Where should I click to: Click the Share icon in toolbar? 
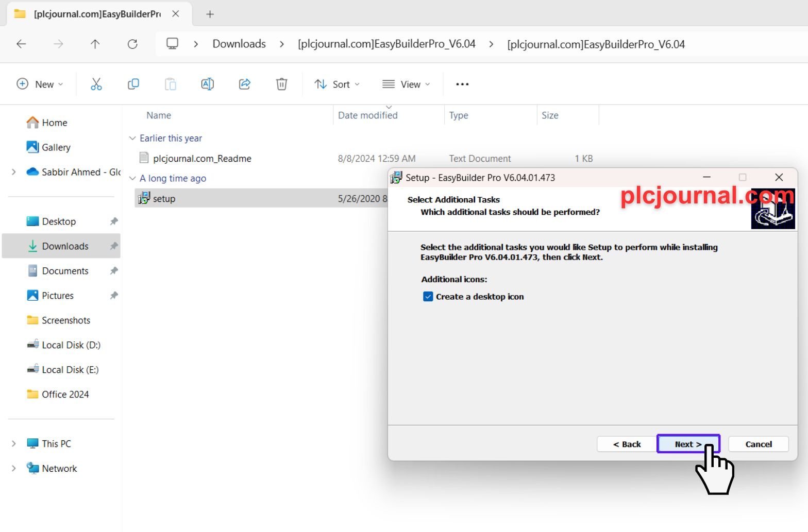245,84
